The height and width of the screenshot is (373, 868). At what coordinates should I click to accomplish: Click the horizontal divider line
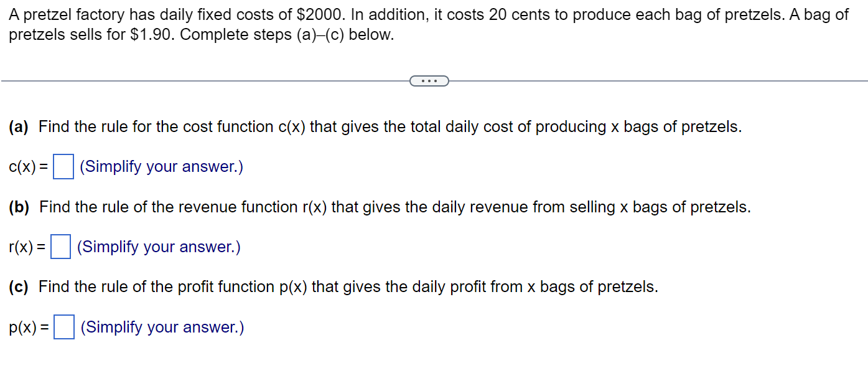(x=187, y=80)
